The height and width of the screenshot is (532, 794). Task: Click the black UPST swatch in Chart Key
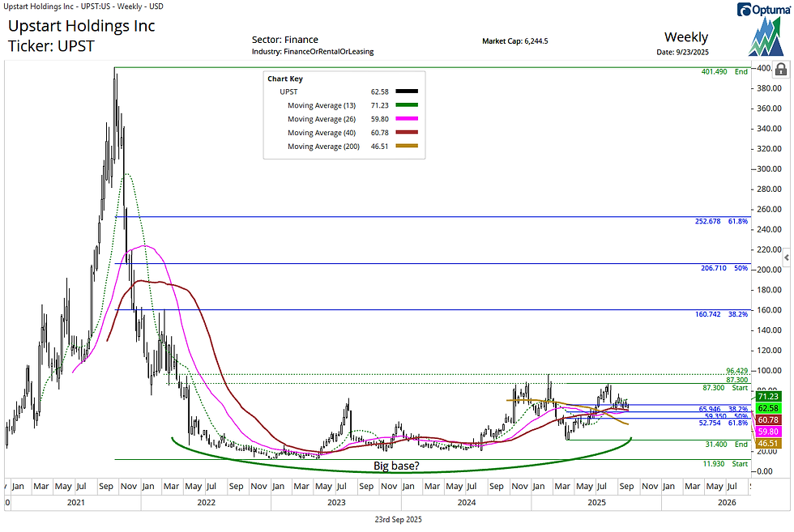point(407,92)
